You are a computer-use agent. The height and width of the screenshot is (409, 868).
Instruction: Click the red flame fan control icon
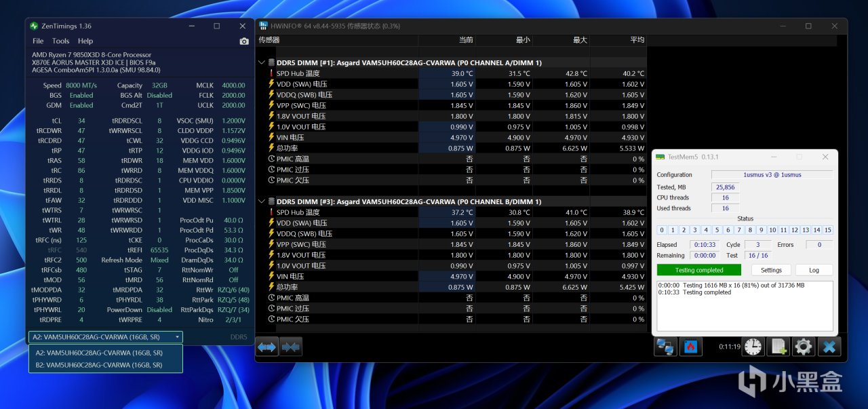pyautogui.click(x=690, y=347)
